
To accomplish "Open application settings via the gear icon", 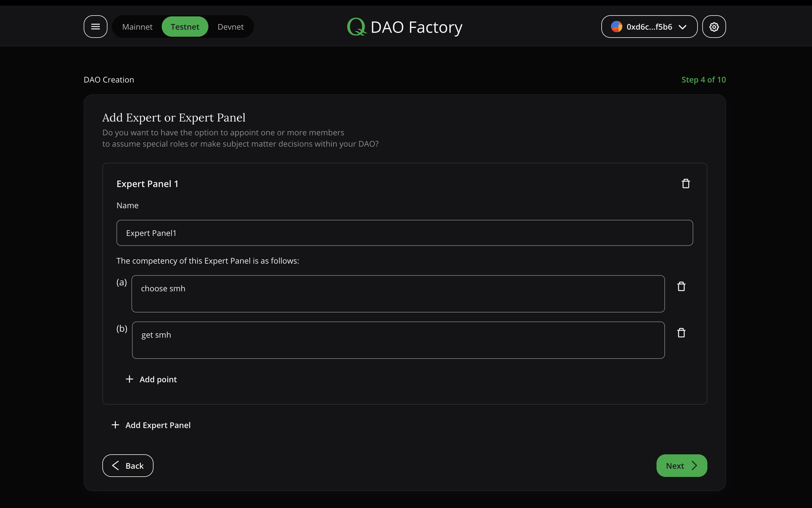I will point(714,27).
